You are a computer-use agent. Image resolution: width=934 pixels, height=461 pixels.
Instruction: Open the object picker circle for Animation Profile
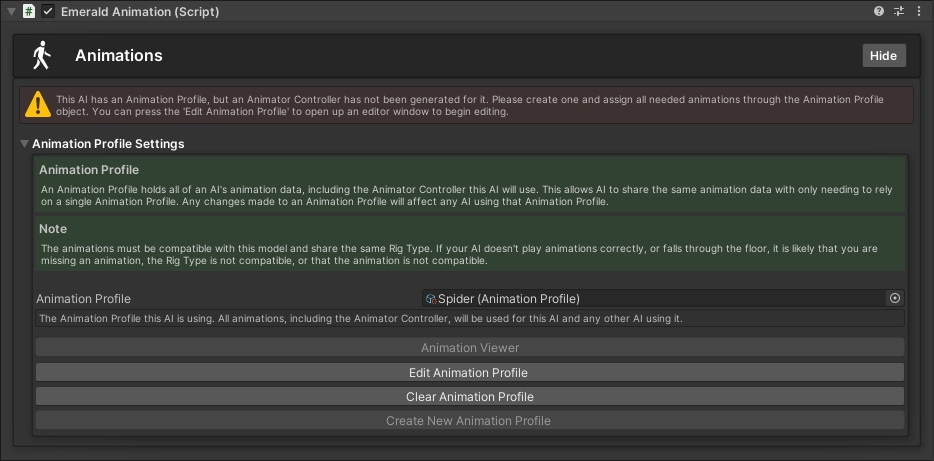[x=895, y=298]
